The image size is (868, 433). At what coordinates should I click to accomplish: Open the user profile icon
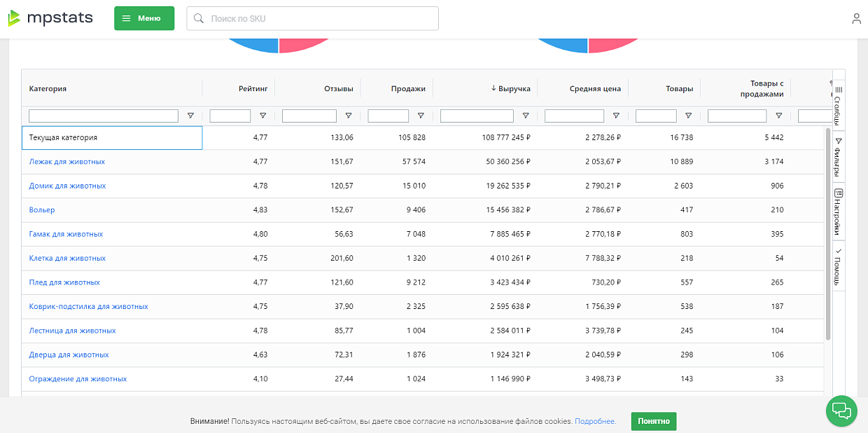(x=856, y=19)
